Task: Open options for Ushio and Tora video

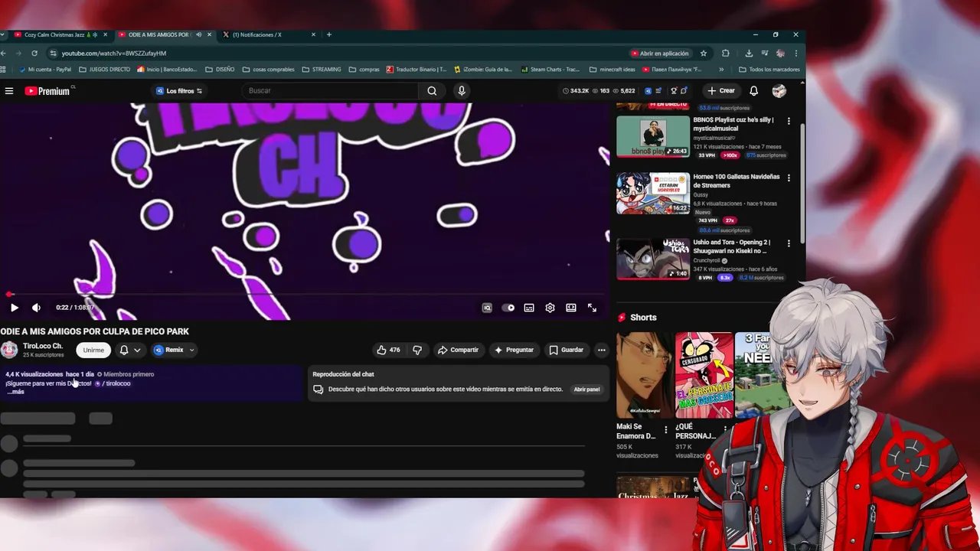Action: point(789,243)
